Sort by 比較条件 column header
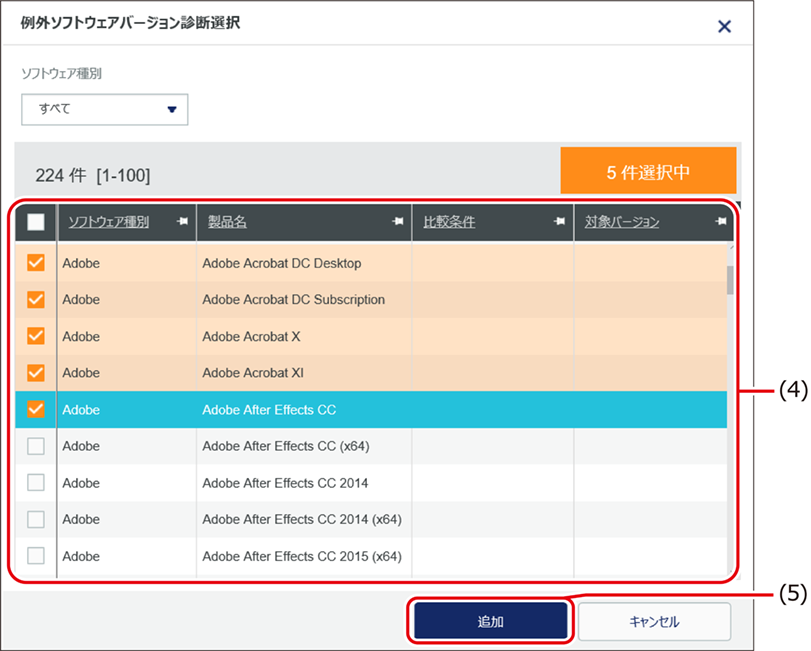Image resolution: width=811 pixels, height=651 pixels. (449, 222)
